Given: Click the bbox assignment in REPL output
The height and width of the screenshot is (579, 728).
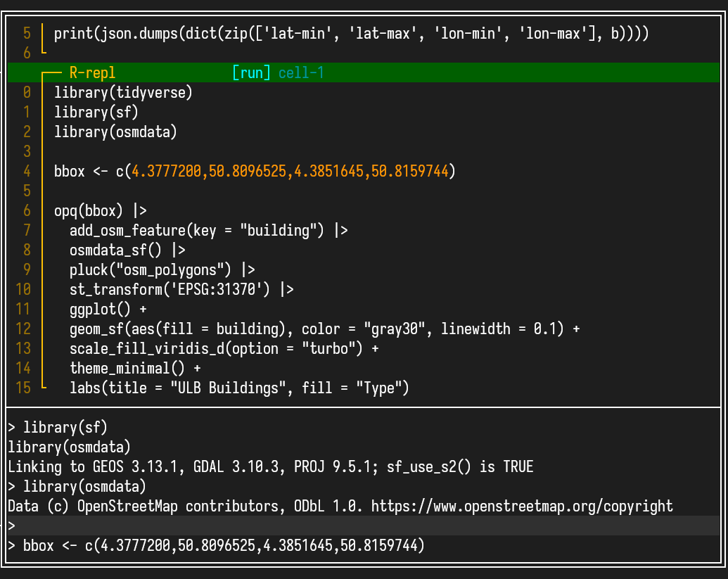Looking at the screenshot, I should pos(224,545).
